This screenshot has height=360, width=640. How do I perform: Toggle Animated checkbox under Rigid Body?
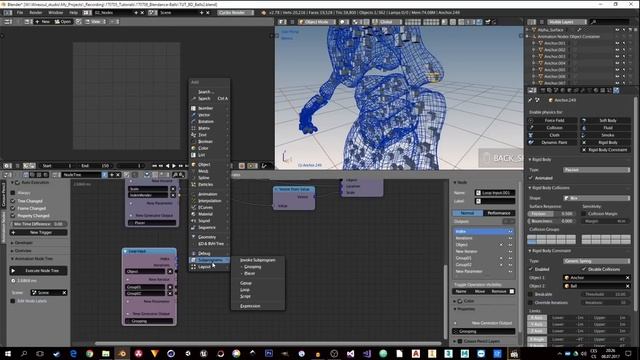(x=531, y=178)
